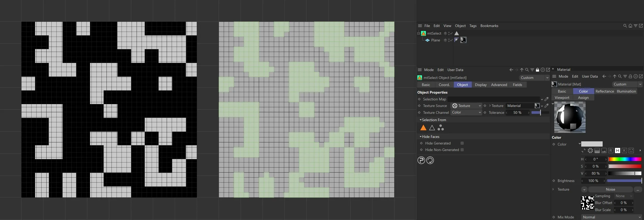Screen dimensions: 644x220
Task: Click the material color swatch
Action: pyautogui.click(x=592, y=144)
